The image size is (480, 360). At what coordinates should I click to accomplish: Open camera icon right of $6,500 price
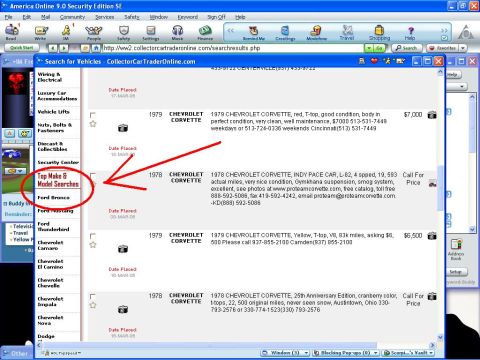point(432,236)
